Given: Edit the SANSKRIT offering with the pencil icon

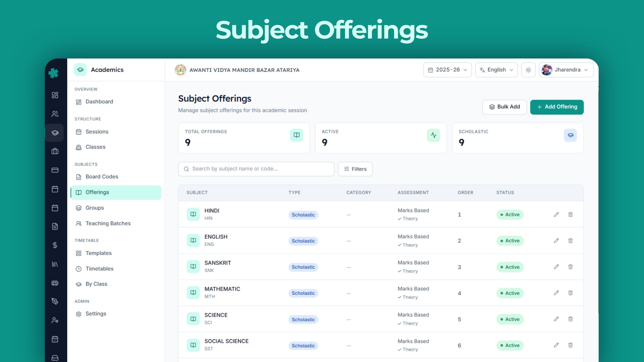Looking at the screenshot, I should [556, 267].
